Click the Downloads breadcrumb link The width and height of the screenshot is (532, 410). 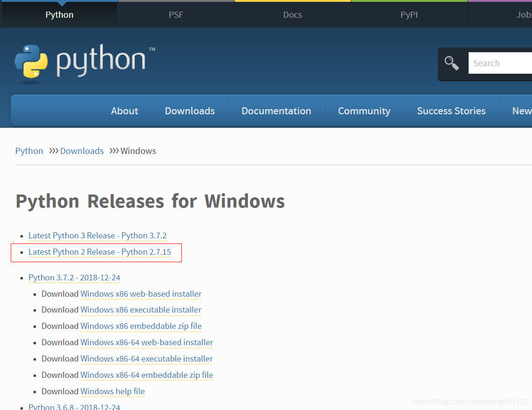tap(82, 151)
